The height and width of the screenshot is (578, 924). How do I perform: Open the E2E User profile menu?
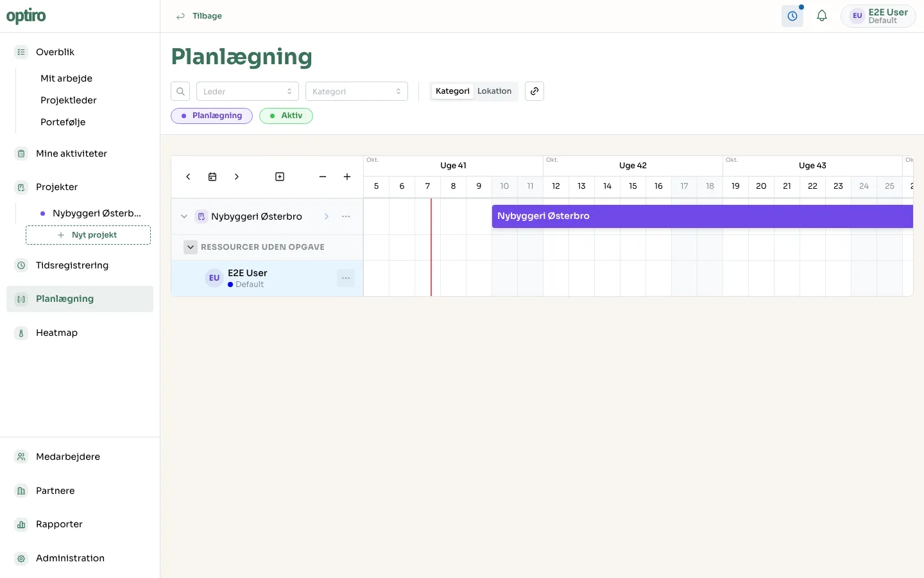click(878, 16)
